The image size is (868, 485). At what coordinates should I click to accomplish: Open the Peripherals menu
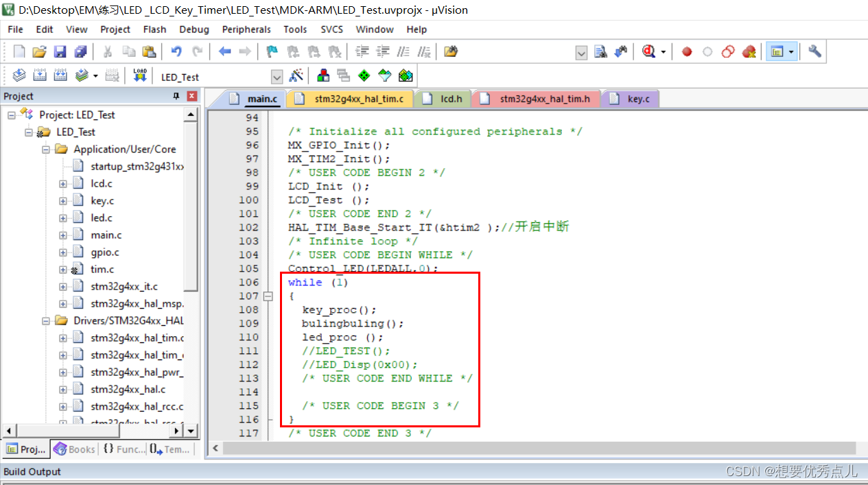coord(246,29)
